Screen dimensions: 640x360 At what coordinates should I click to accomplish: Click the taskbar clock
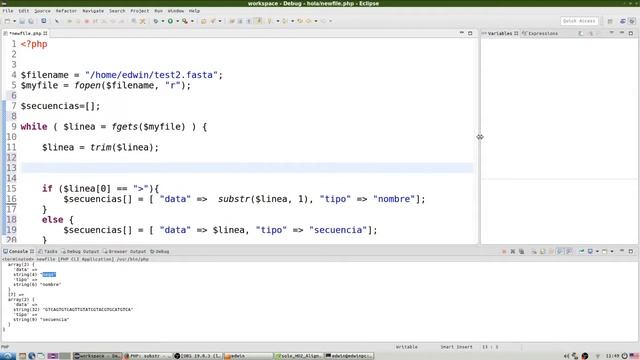(613, 356)
